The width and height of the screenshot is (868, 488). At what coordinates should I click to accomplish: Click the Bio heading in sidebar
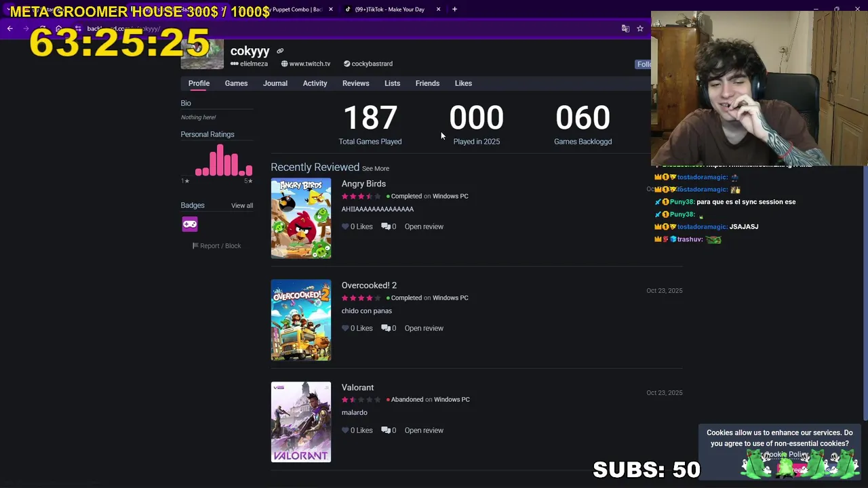click(x=186, y=104)
